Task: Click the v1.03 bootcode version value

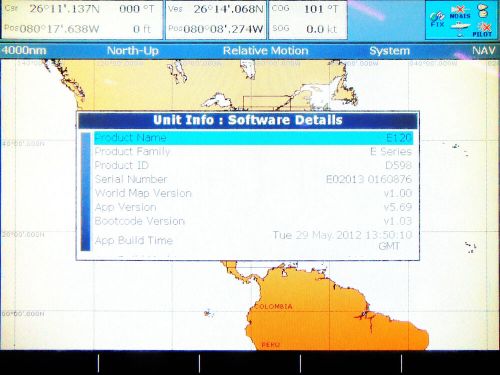Action: [398, 221]
